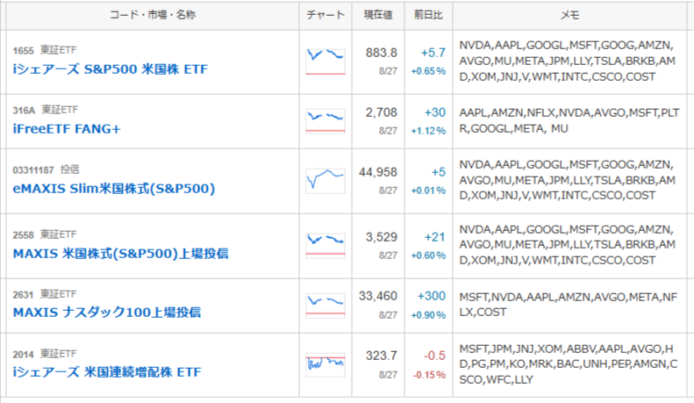Screen dimensions: 694x403
Task: Open mini chart for code 2014
Action: tap(325, 365)
